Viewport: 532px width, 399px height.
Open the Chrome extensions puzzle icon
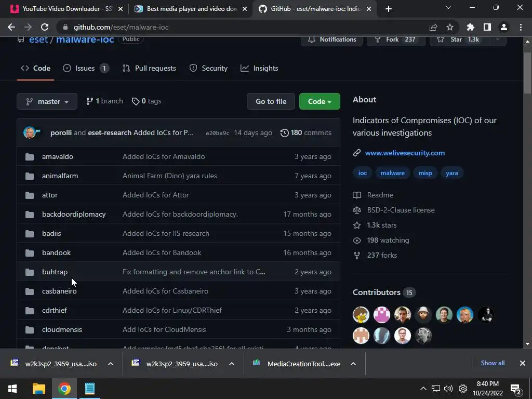coord(471,27)
